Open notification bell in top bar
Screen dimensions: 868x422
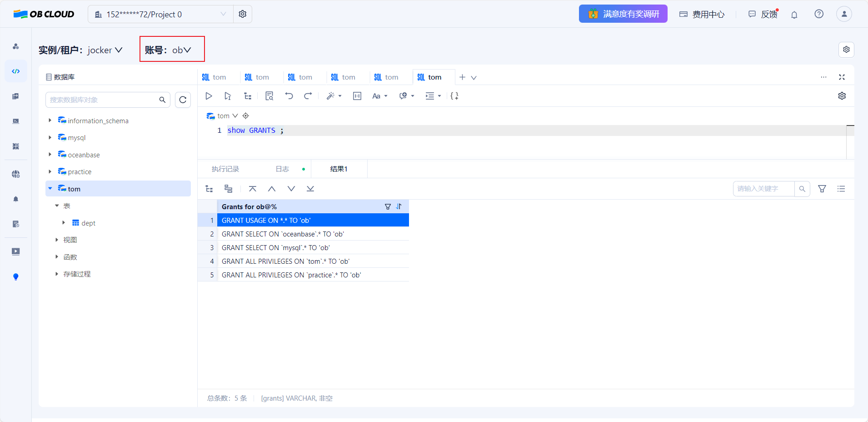[794, 15]
